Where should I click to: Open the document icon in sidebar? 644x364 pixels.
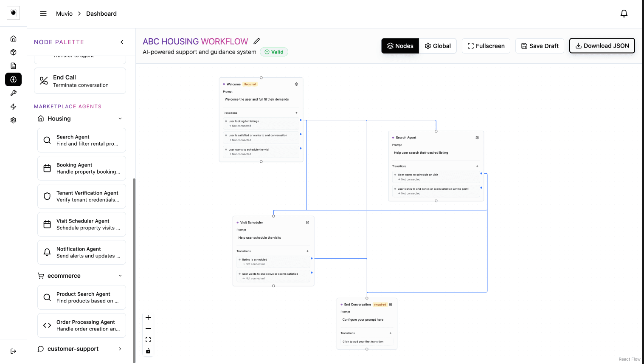point(13,65)
